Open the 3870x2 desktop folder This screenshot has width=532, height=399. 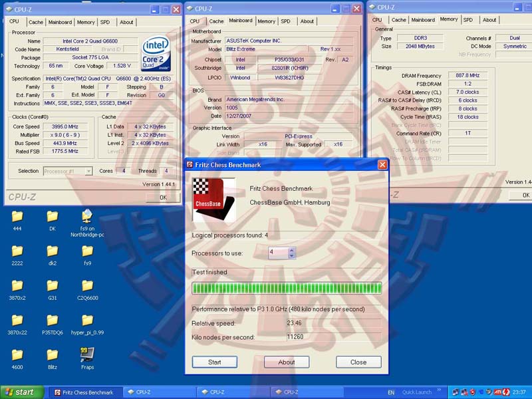[x=17, y=289]
